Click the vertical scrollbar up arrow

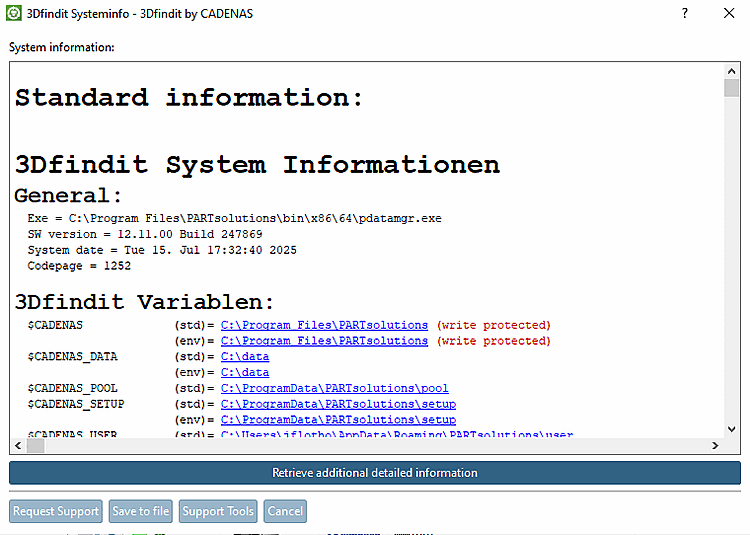pos(731,71)
